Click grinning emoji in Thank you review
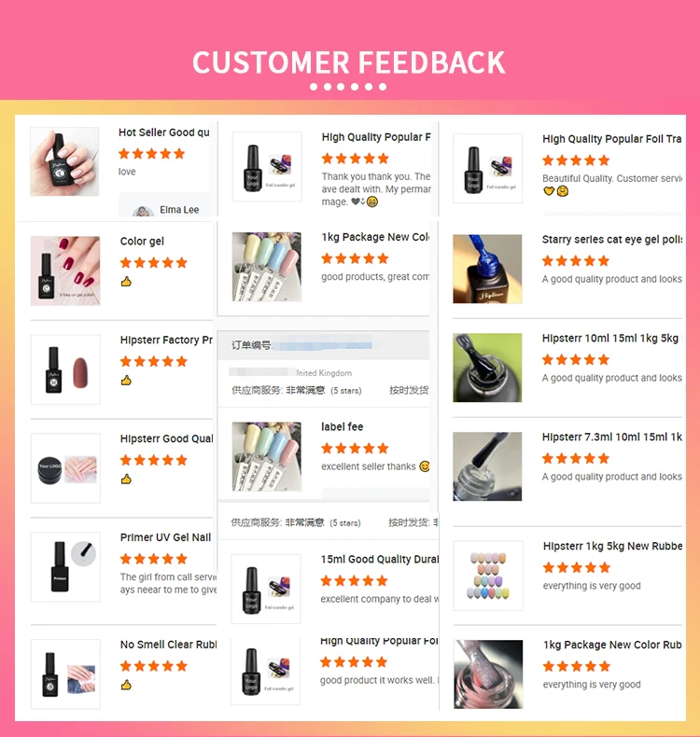The image size is (700, 737). [371, 202]
